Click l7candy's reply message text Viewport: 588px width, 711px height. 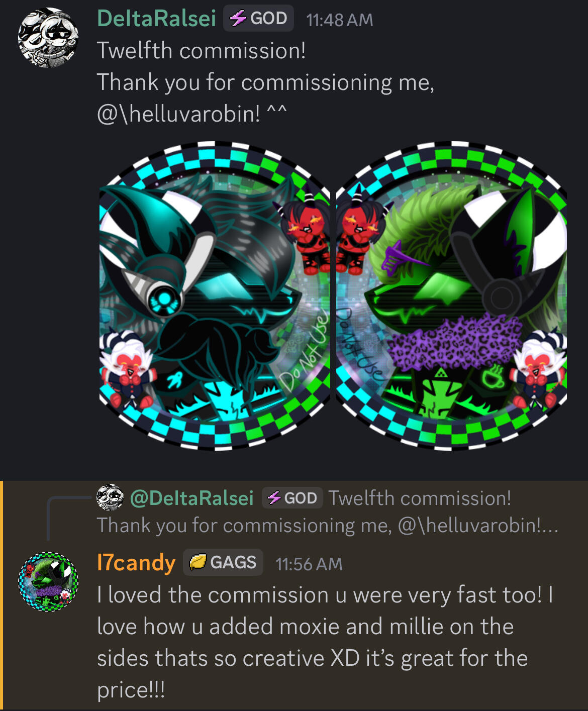point(325,642)
